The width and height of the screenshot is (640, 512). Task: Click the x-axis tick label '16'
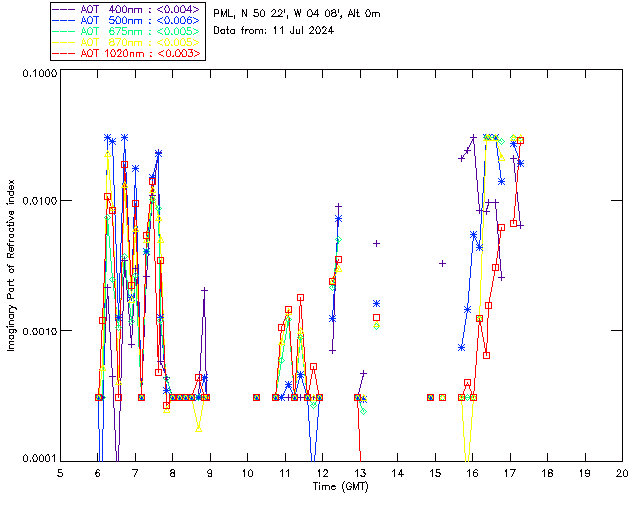(x=473, y=473)
